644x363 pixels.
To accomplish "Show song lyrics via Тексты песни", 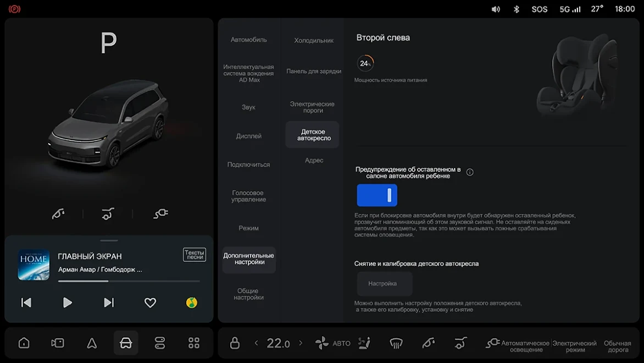I will [x=195, y=255].
